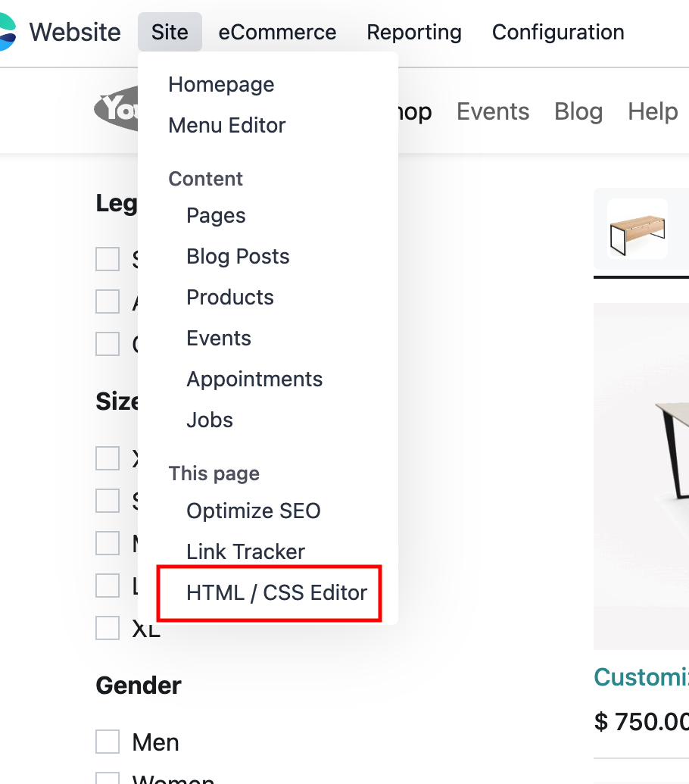Click the product thumbnail of wooden desk
689x784 pixels.
(x=637, y=229)
